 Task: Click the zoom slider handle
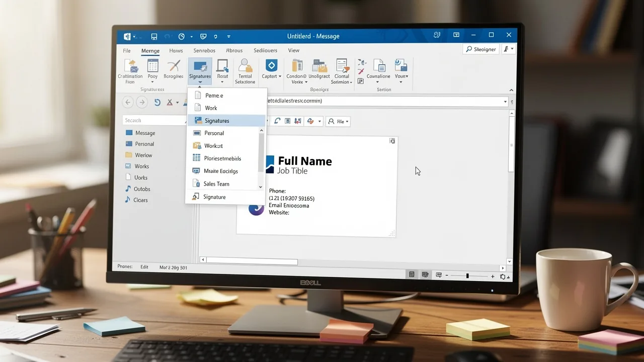tap(467, 276)
